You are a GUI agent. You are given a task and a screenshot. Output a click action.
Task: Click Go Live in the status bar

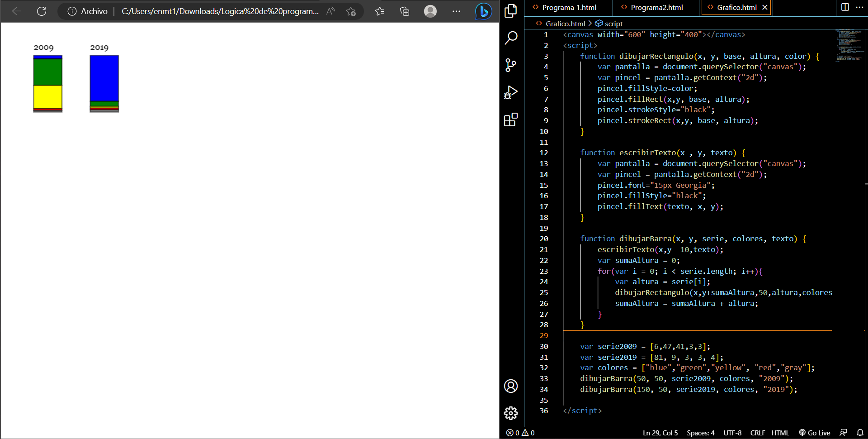click(815, 433)
